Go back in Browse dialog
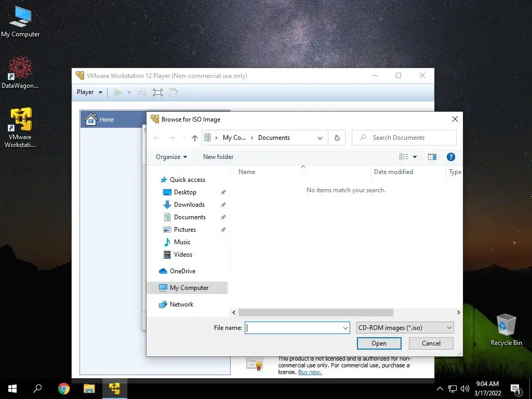The image size is (532, 399). [156, 138]
